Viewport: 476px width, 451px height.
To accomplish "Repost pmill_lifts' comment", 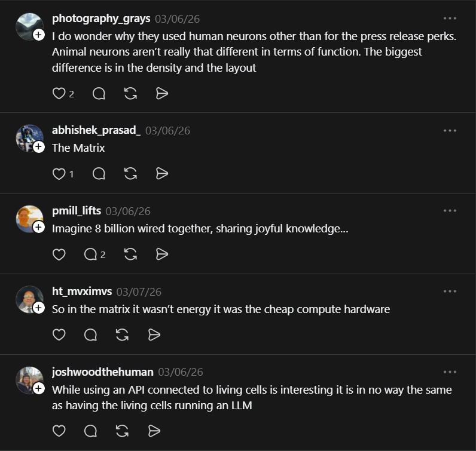I will coord(130,254).
